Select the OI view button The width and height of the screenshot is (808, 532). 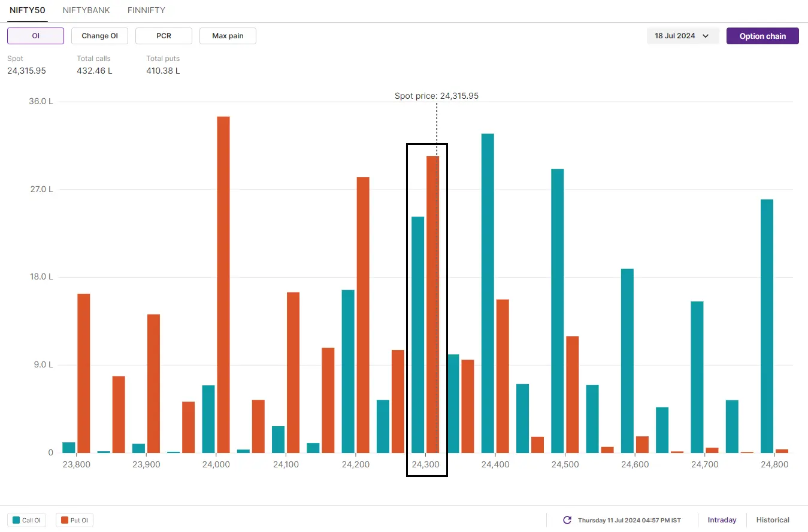pyautogui.click(x=35, y=36)
